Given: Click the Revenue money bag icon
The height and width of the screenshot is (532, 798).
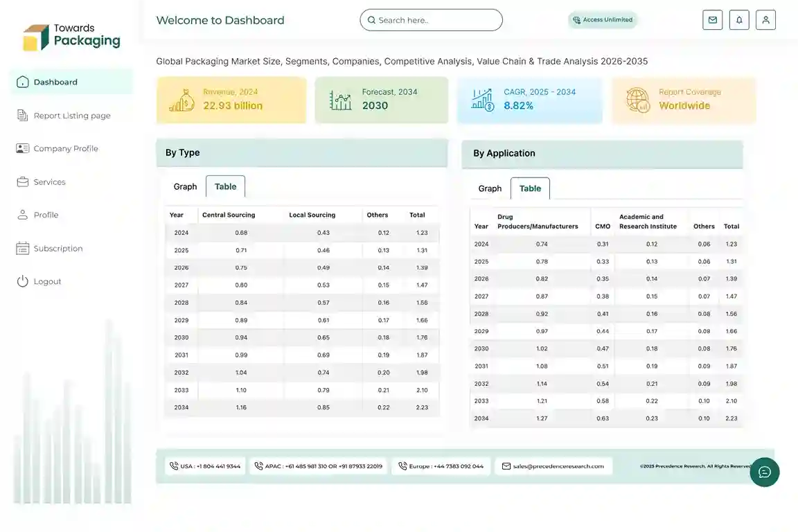Looking at the screenshot, I should [181, 100].
